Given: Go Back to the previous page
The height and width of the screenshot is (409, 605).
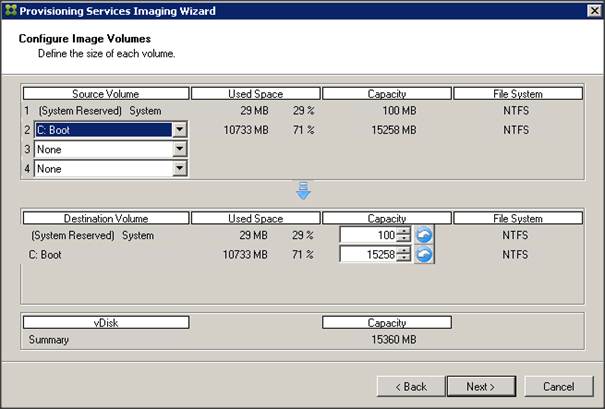Looking at the screenshot, I should 411,386.
